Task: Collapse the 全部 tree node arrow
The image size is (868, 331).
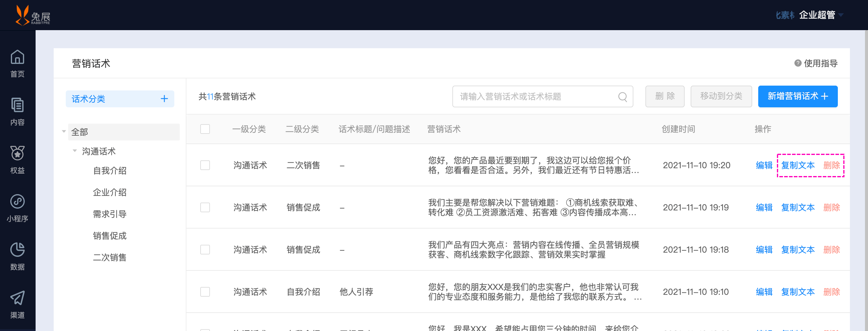Action: tap(64, 132)
